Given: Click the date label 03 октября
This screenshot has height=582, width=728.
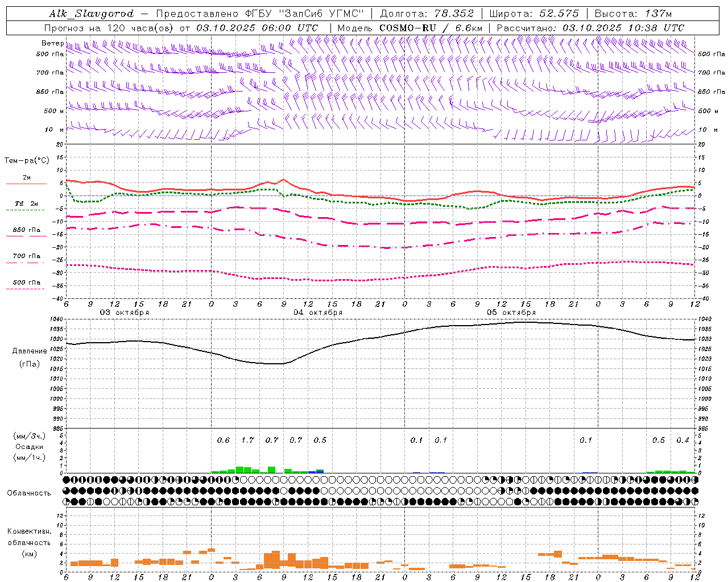Looking at the screenshot, I should (125, 313).
